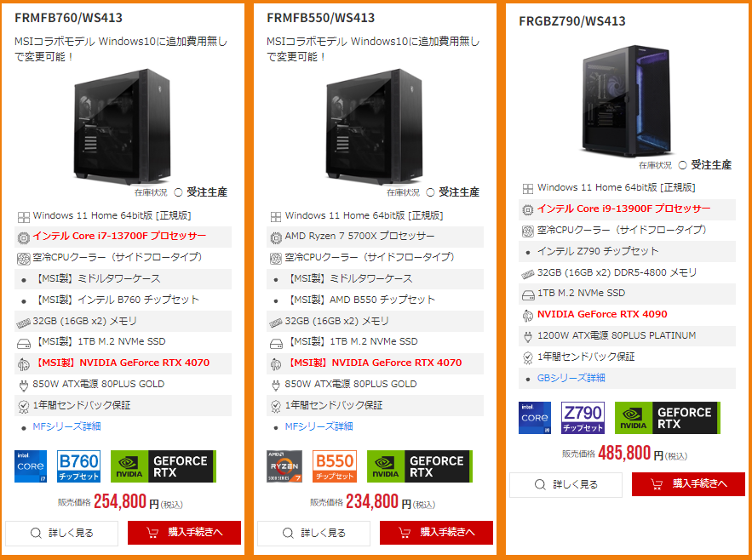Proceed to purchase the 234,800 yen PC
Viewport: 752px width, 560px height.
(x=436, y=532)
